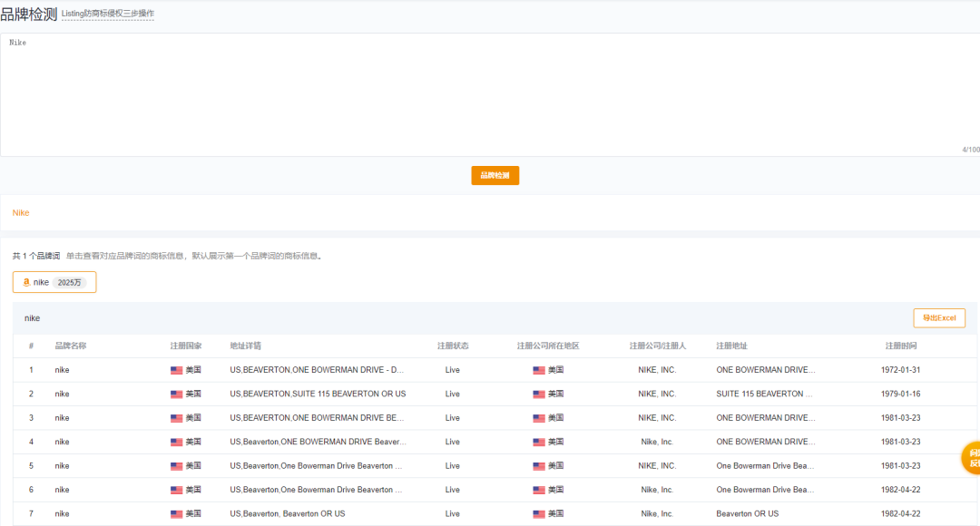Click 'Beaverton OR US' registration address cell
980x526 pixels.
pos(748,513)
